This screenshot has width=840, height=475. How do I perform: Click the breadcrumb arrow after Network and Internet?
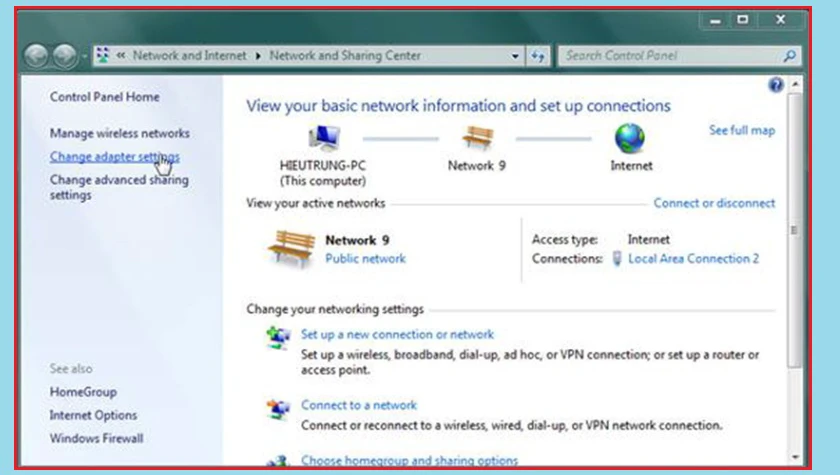[x=258, y=56]
